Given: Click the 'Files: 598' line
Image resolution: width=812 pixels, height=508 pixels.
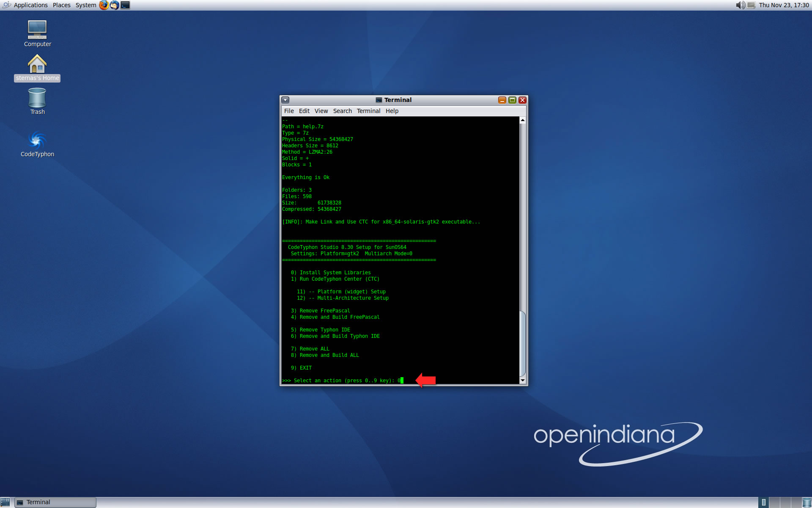Looking at the screenshot, I should coord(297,196).
